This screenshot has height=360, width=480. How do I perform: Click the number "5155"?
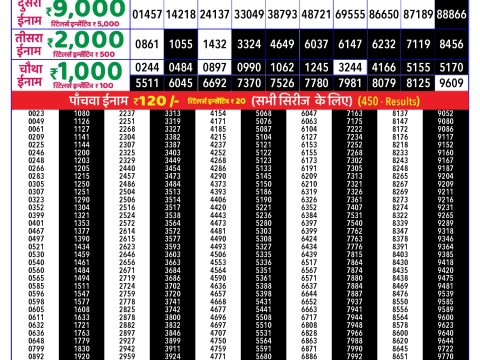[418, 68]
